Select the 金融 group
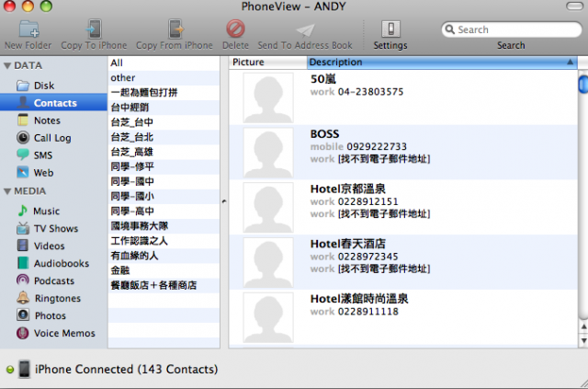588x389 pixels. pos(164,270)
